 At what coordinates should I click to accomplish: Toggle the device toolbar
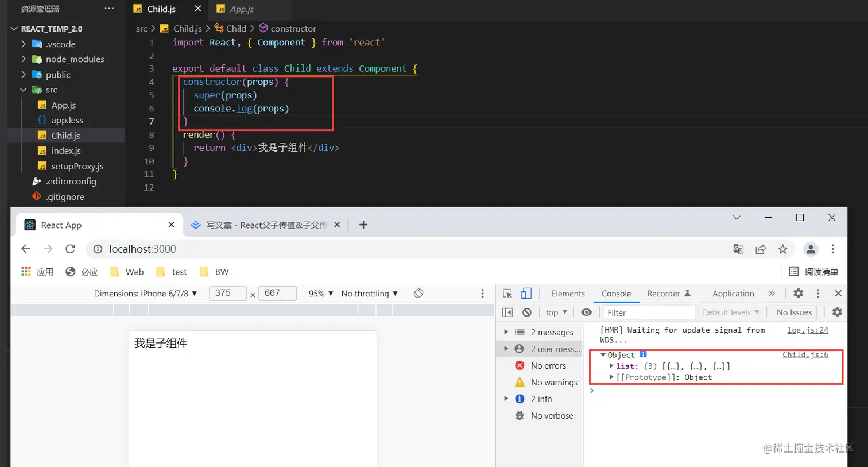coord(526,294)
